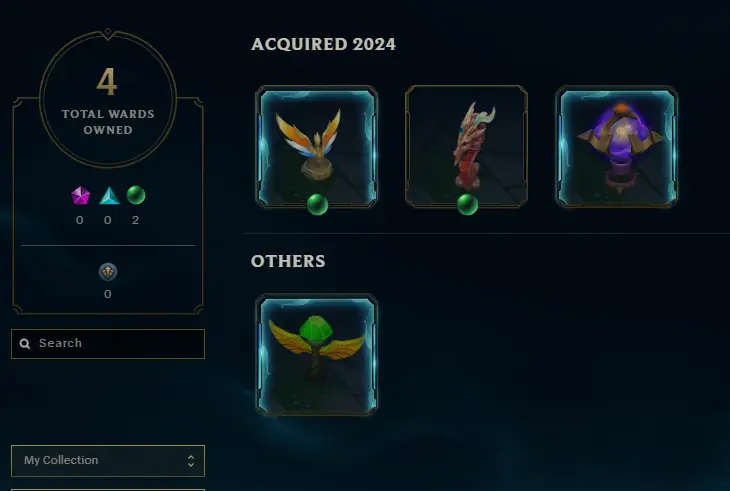Click the green orb icon in stats panel
Screen dimensions: 730x491
pos(136,195)
